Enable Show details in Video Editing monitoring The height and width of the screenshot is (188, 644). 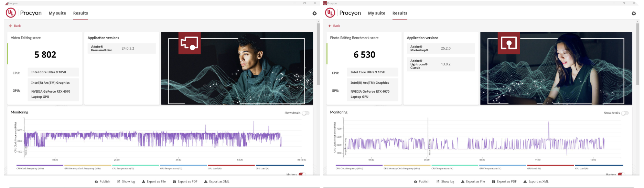pos(305,113)
